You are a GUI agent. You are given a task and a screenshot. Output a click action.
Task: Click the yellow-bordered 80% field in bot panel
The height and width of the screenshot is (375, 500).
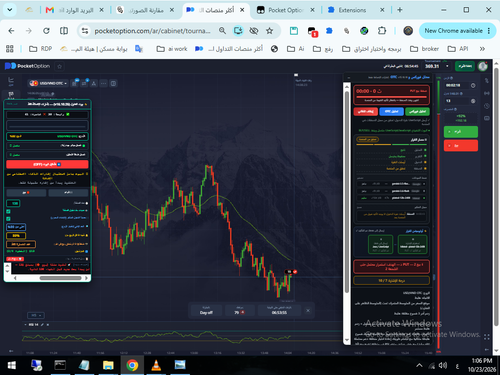tap(16, 236)
